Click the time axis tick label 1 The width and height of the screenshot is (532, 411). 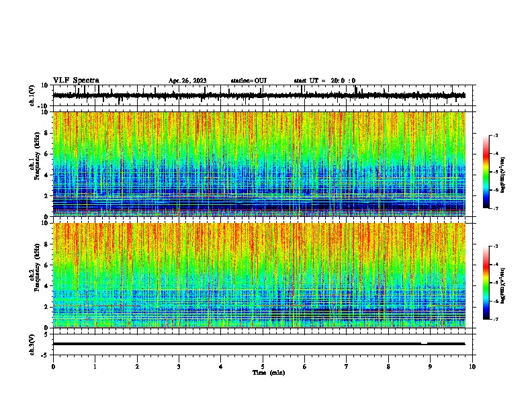95,367
